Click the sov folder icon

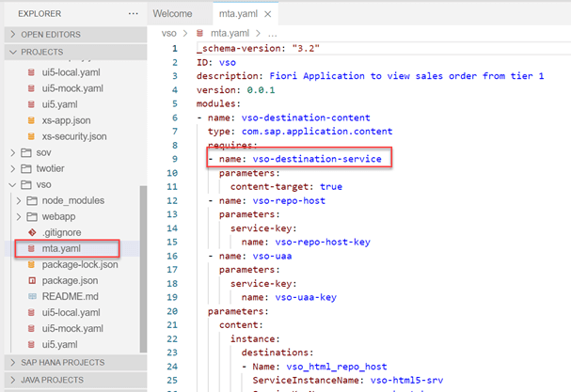(x=26, y=152)
